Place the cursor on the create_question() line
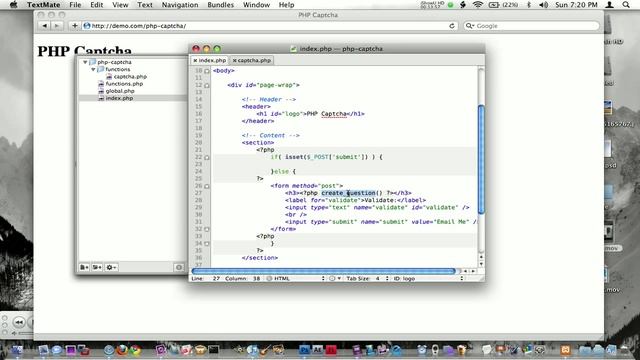The image size is (640, 360). pyautogui.click(x=348, y=193)
